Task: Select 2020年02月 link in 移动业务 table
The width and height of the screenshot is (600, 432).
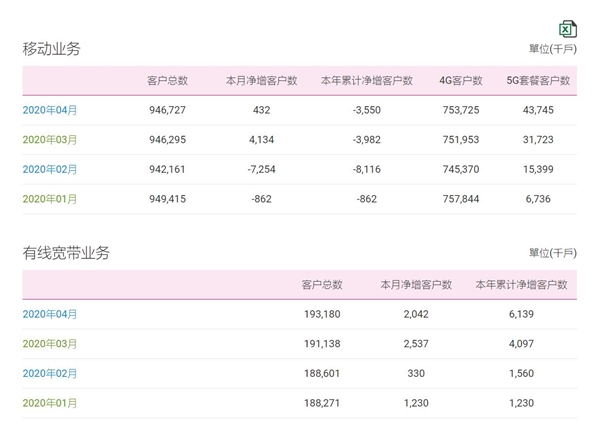Action: point(50,169)
